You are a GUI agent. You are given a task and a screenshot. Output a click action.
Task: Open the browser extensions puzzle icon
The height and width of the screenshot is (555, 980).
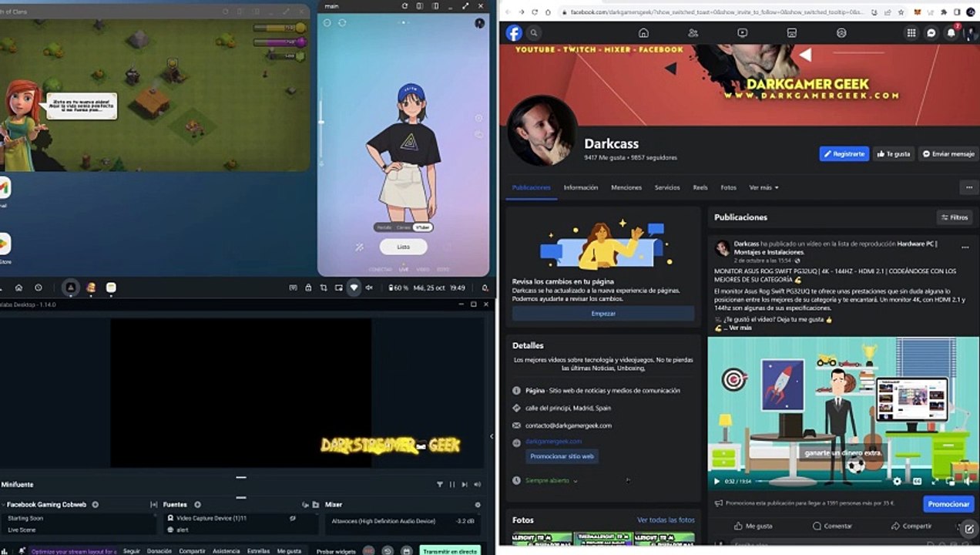pyautogui.click(x=944, y=12)
